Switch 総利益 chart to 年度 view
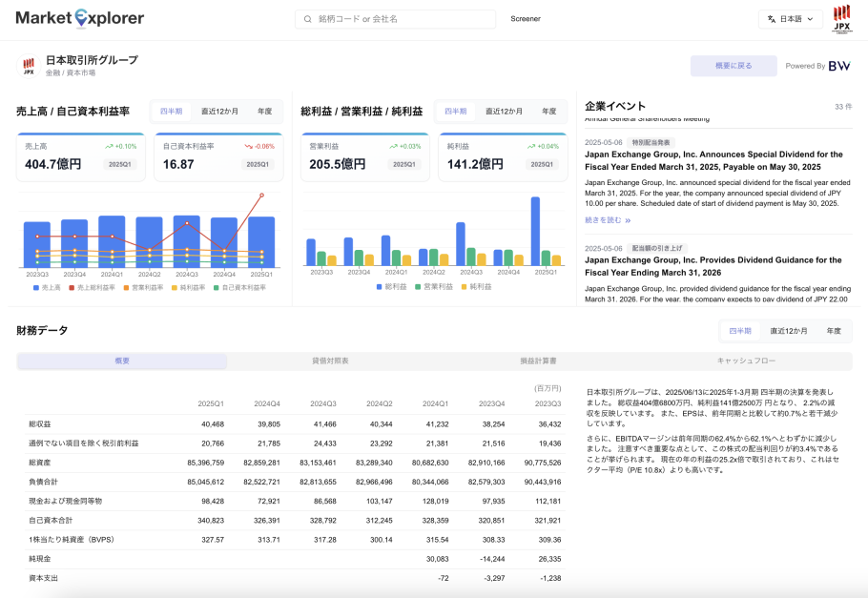Image resolution: width=868 pixels, height=598 pixels. (548, 112)
